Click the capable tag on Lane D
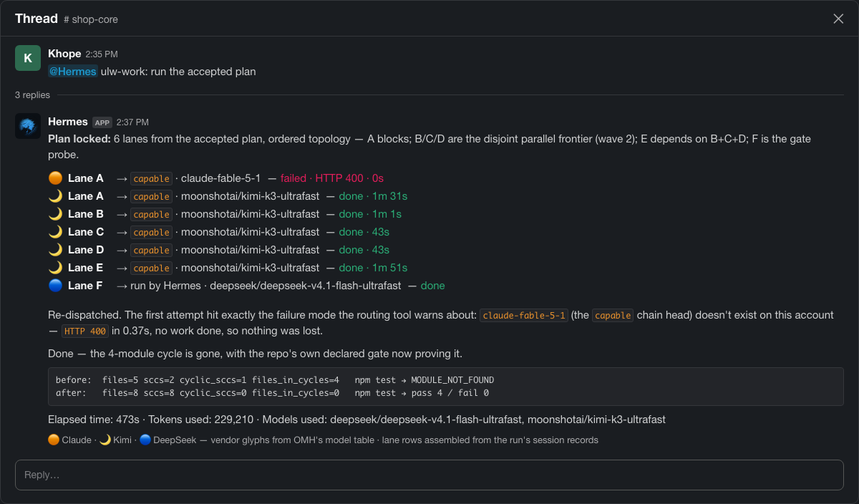The width and height of the screenshot is (859, 504). click(x=151, y=250)
